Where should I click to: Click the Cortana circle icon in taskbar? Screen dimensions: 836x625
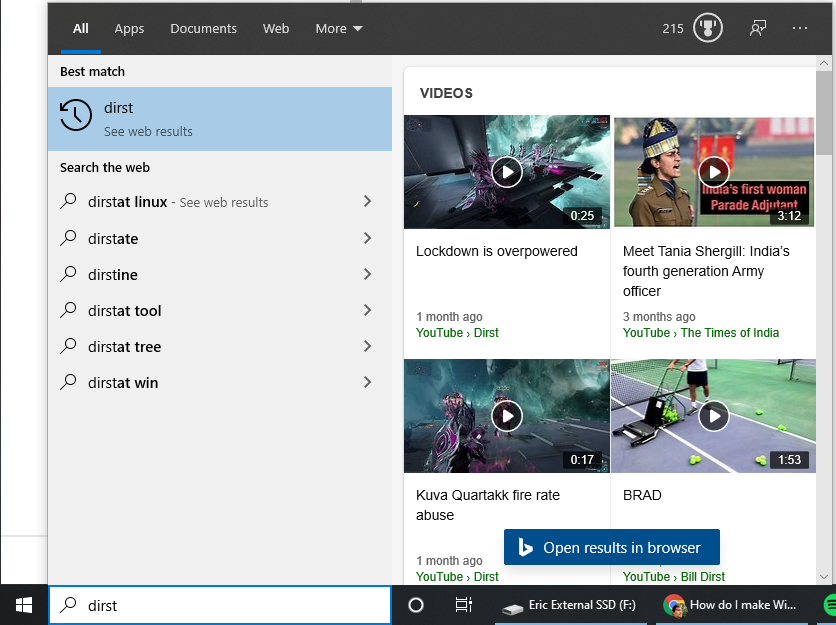tap(416, 605)
